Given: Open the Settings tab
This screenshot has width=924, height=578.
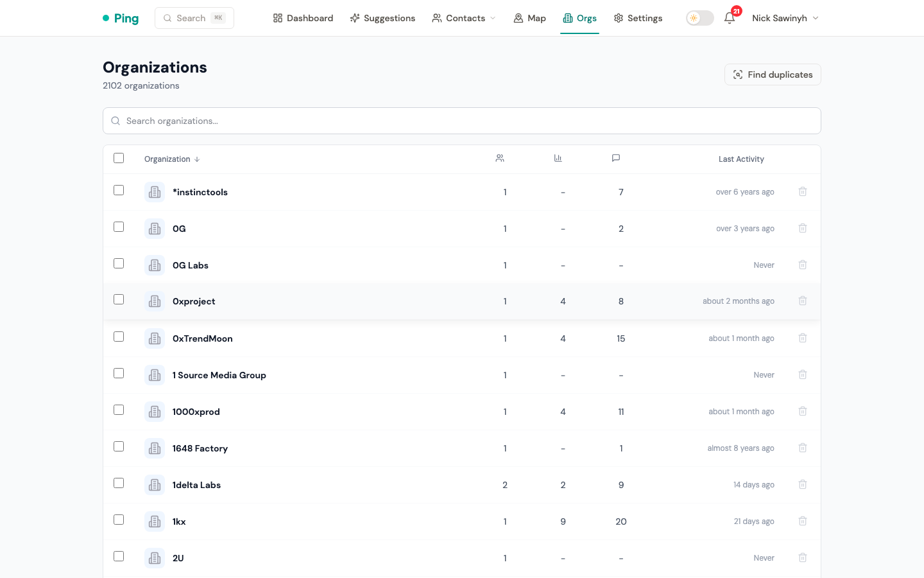Looking at the screenshot, I should [638, 18].
